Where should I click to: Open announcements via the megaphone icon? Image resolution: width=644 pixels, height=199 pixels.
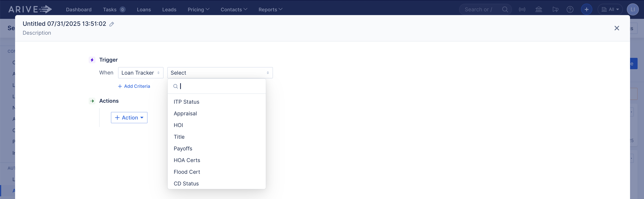pos(556,9)
